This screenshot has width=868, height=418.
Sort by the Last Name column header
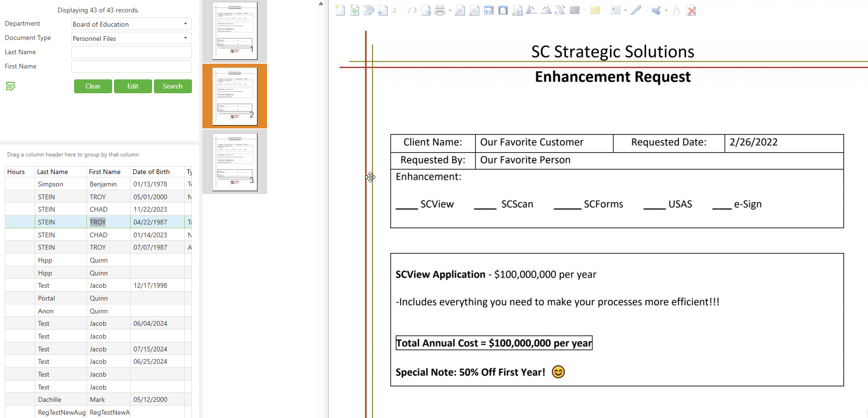61,172
